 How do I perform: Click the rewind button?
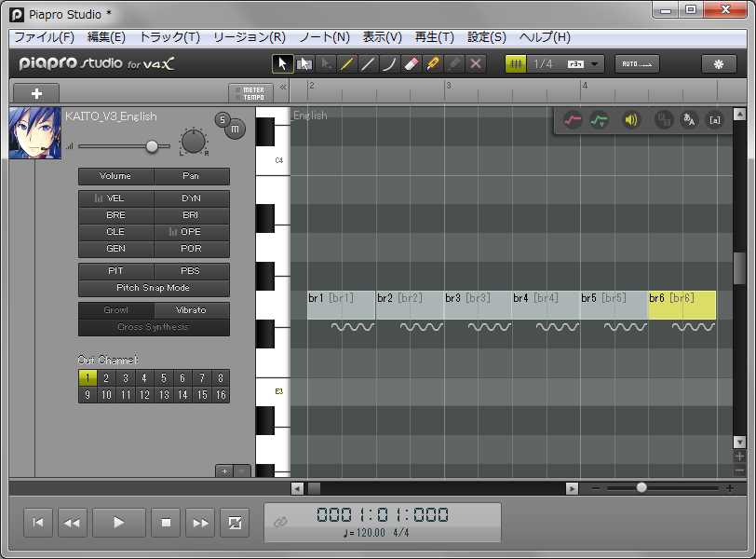pos(73,523)
